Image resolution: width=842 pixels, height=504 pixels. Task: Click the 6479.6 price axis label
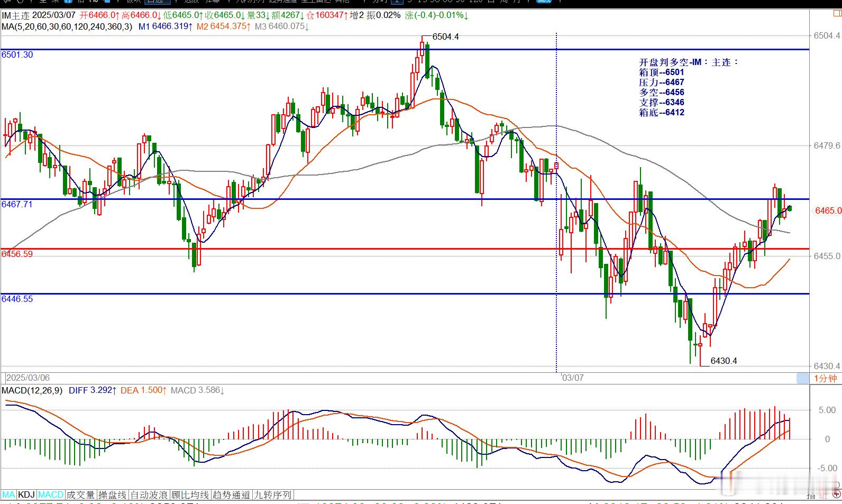[827, 145]
